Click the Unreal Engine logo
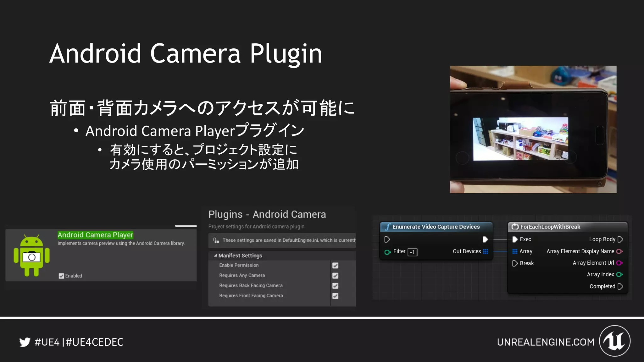 coord(614,341)
